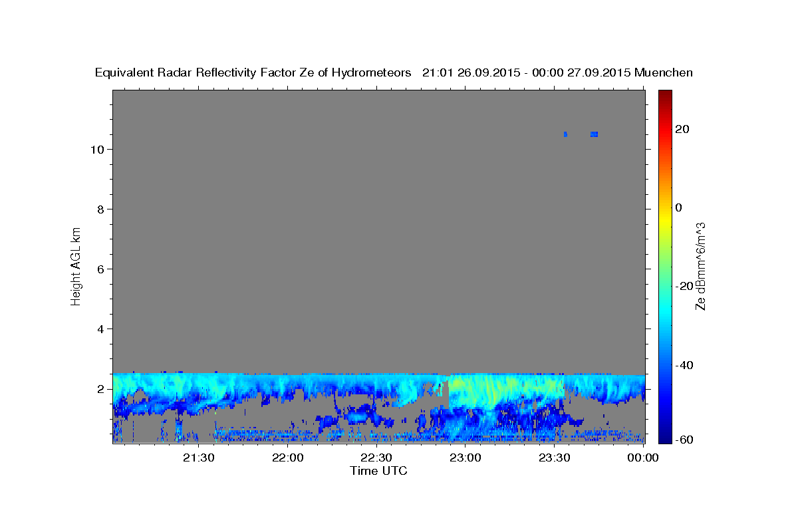
Task: Click the colorbar label 20
Action: click(682, 129)
